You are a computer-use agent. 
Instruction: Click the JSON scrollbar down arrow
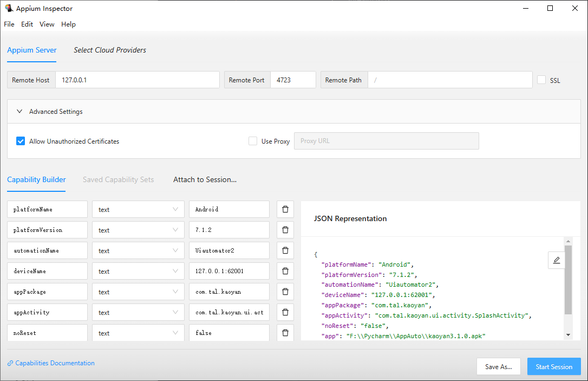pyautogui.click(x=568, y=335)
